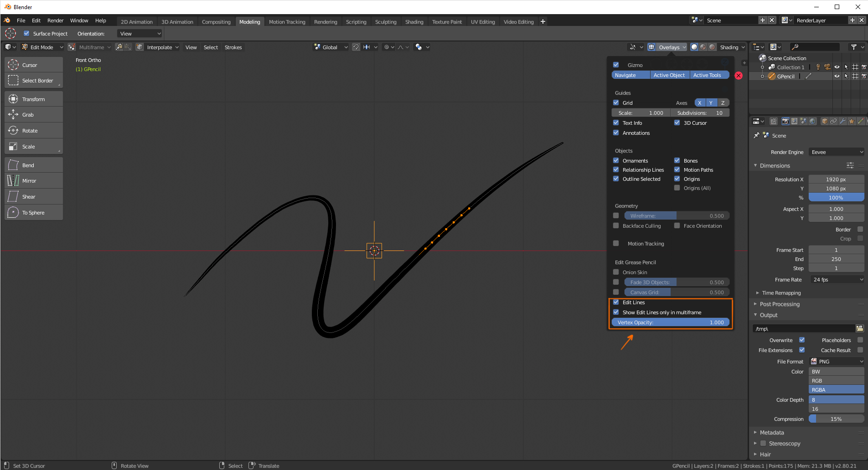
Task: Uncheck Surface Project option
Action: 26,33
